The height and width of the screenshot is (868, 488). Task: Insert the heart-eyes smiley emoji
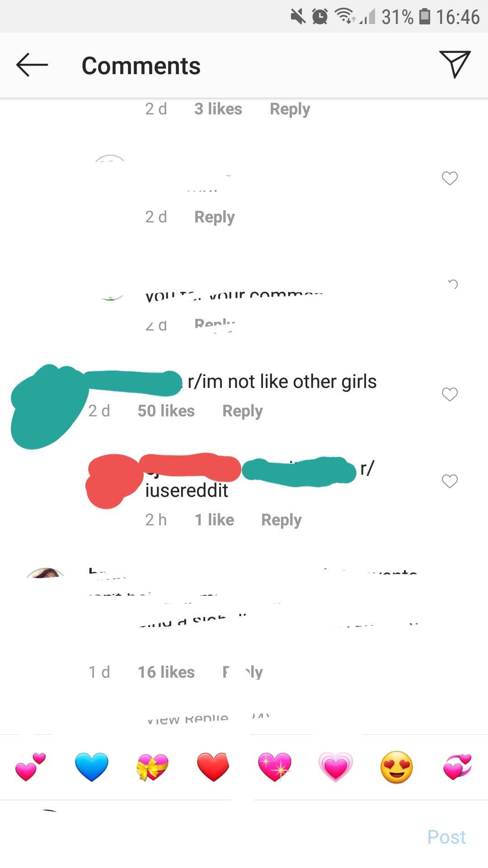(397, 767)
